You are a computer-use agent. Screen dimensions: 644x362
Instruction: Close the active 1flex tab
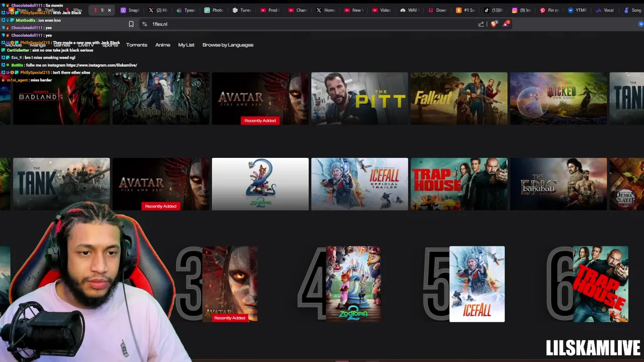point(109,10)
